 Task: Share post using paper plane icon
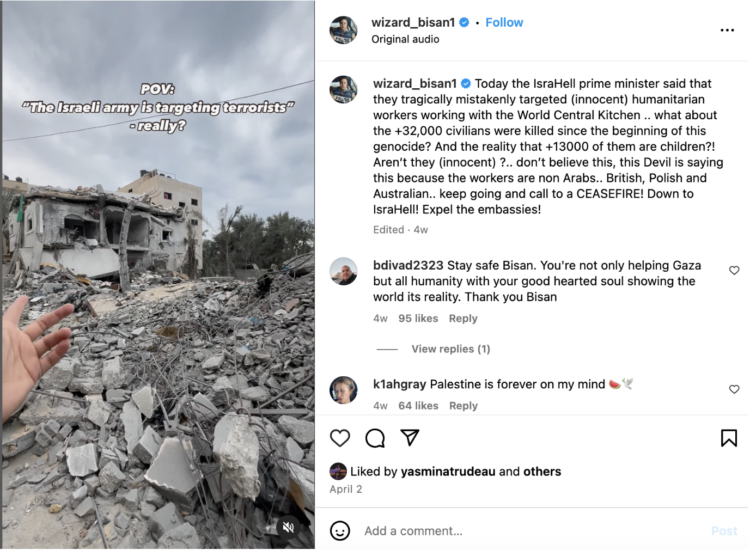pyautogui.click(x=410, y=437)
